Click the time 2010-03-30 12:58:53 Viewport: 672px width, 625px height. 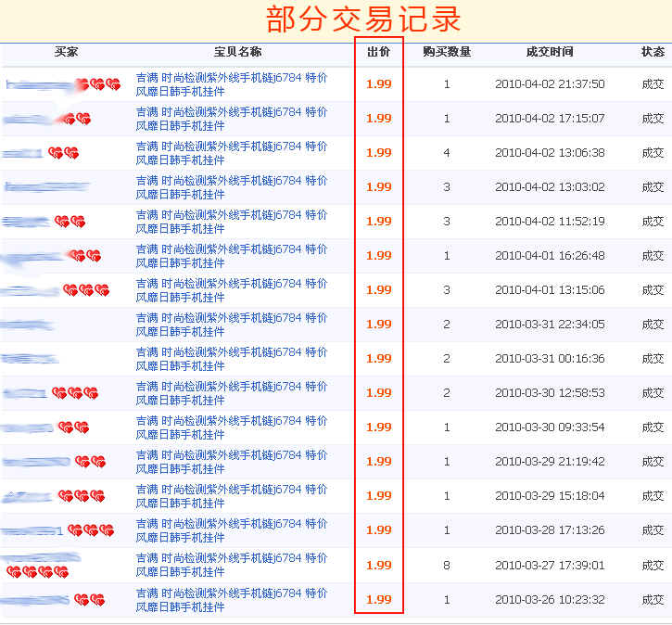550,392
